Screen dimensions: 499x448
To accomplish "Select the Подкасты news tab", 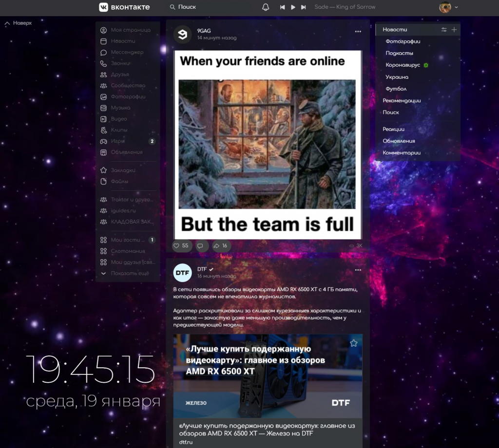I will 400,53.
